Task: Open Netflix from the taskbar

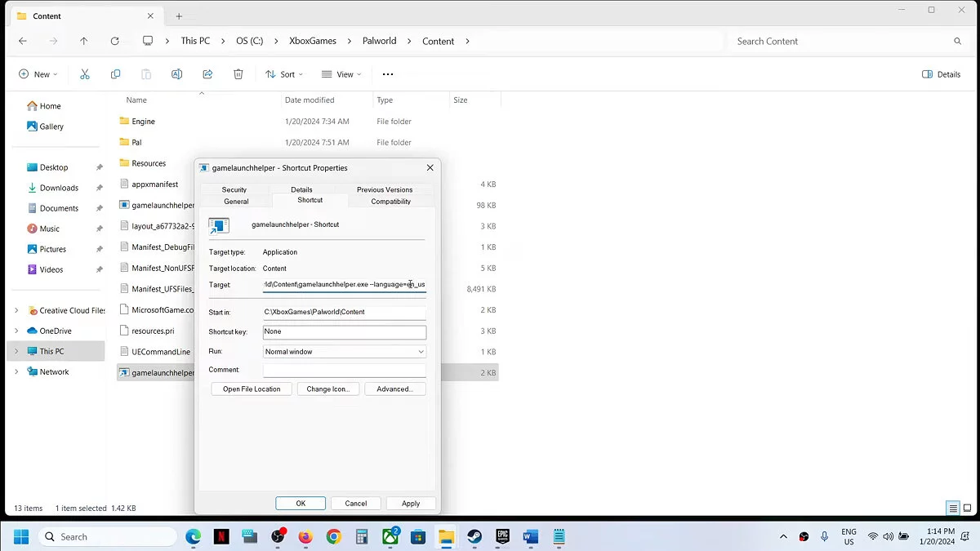Action: tap(221, 536)
